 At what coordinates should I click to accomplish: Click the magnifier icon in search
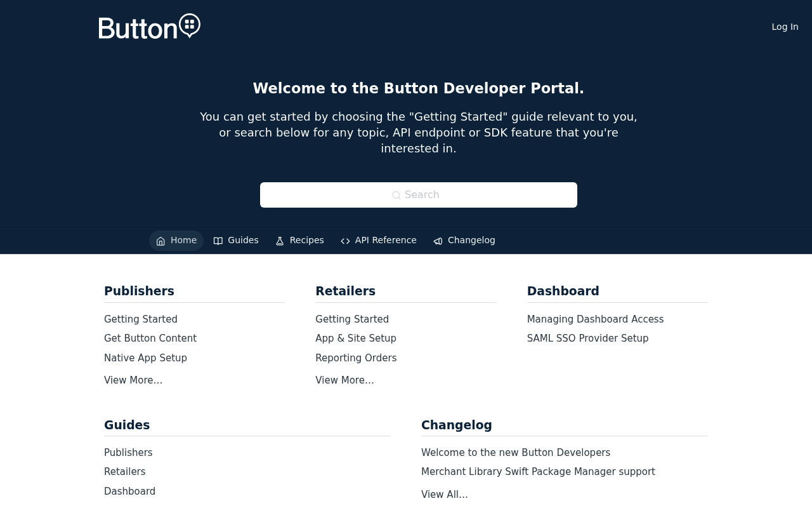(396, 196)
